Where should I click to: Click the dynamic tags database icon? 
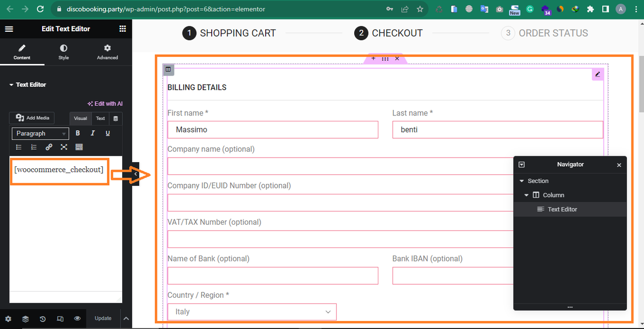coord(116,118)
